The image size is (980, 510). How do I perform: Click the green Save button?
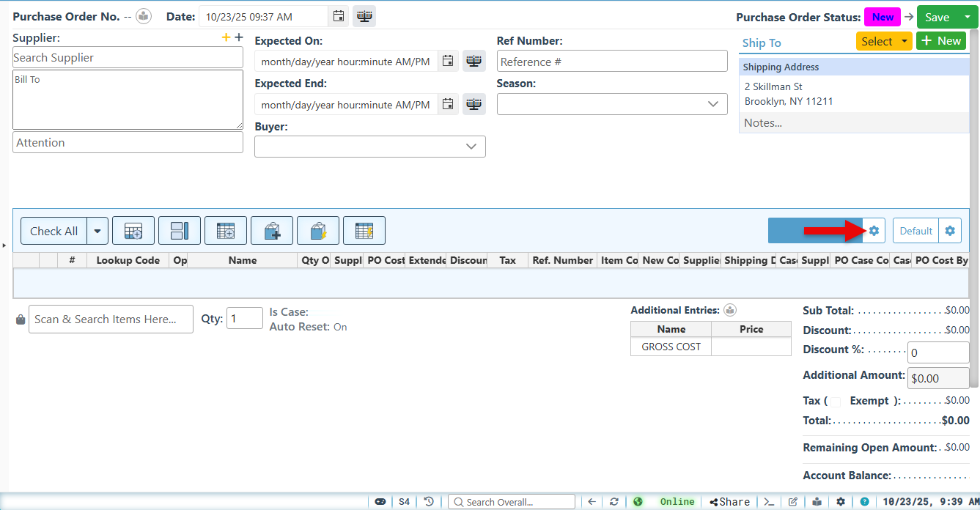click(937, 18)
